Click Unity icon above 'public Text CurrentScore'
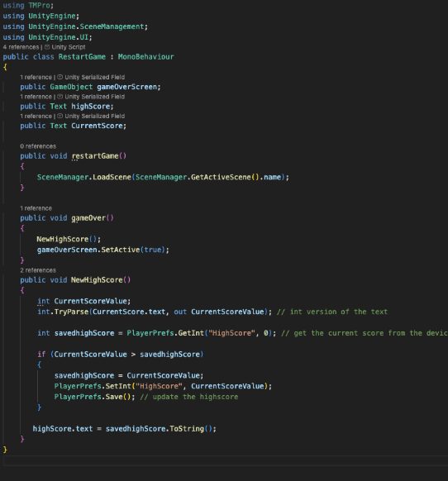 pos(60,116)
